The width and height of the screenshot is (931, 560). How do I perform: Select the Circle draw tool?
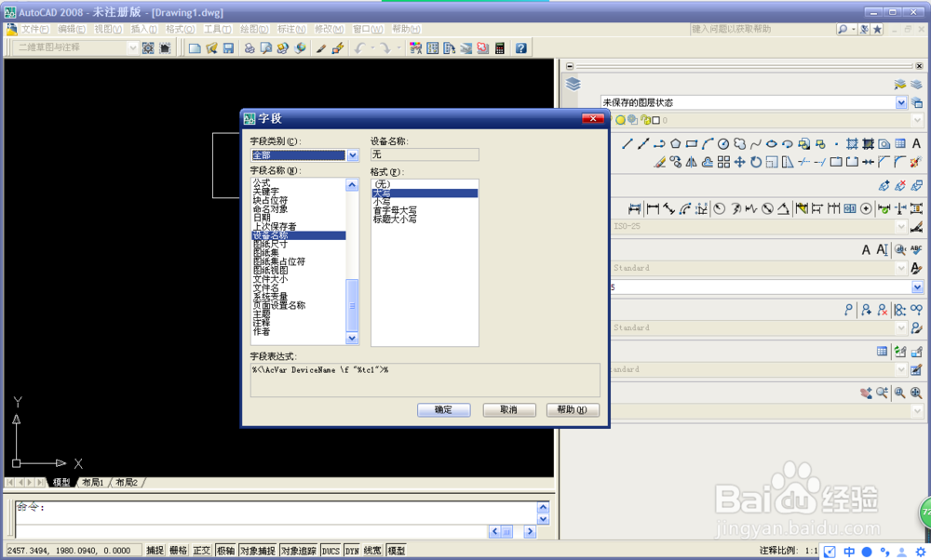(x=723, y=143)
